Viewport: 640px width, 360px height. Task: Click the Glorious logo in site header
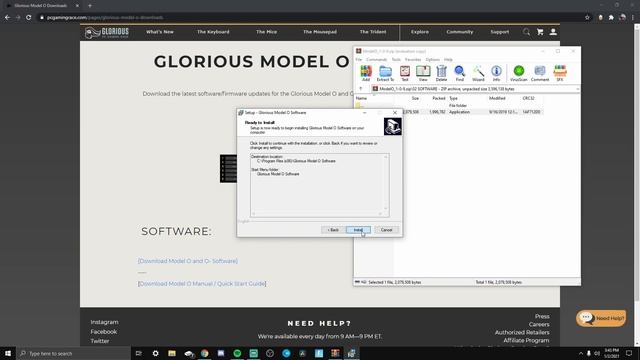(x=107, y=32)
